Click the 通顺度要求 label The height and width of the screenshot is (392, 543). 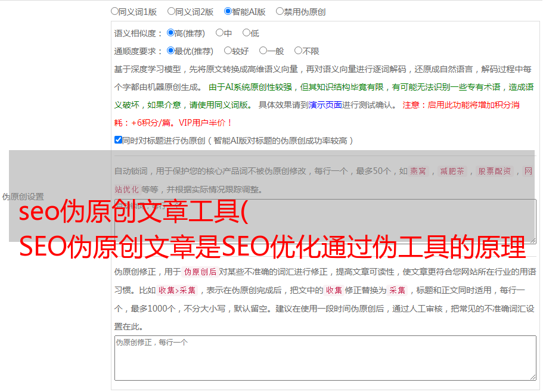[138, 52]
